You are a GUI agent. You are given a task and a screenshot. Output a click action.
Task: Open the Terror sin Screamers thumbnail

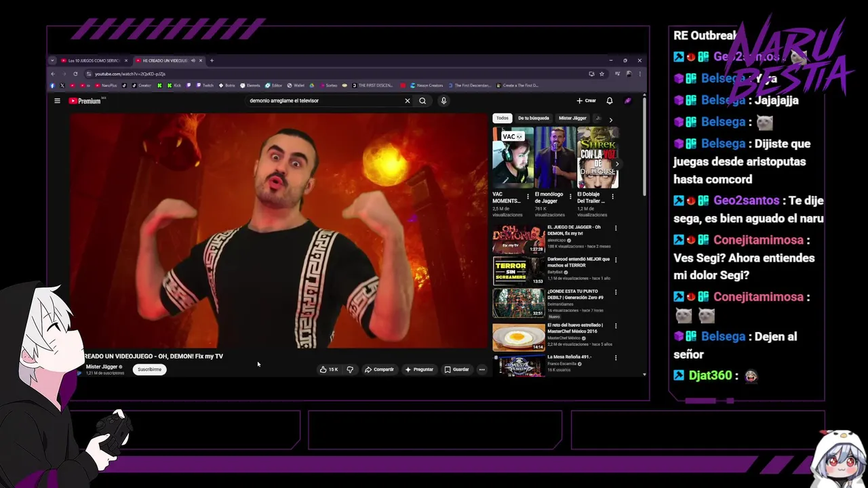click(519, 271)
